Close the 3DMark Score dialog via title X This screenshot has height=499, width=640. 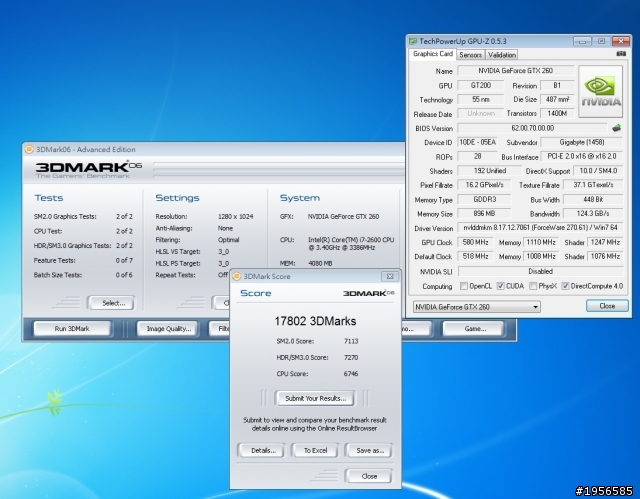[390, 276]
